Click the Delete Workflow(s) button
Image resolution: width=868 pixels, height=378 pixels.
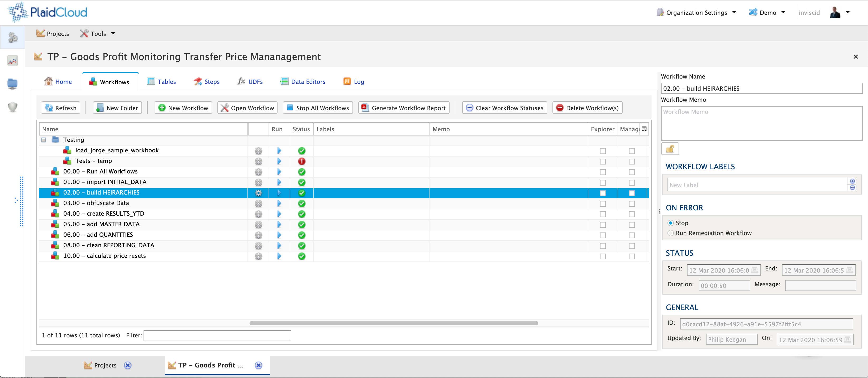(587, 108)
